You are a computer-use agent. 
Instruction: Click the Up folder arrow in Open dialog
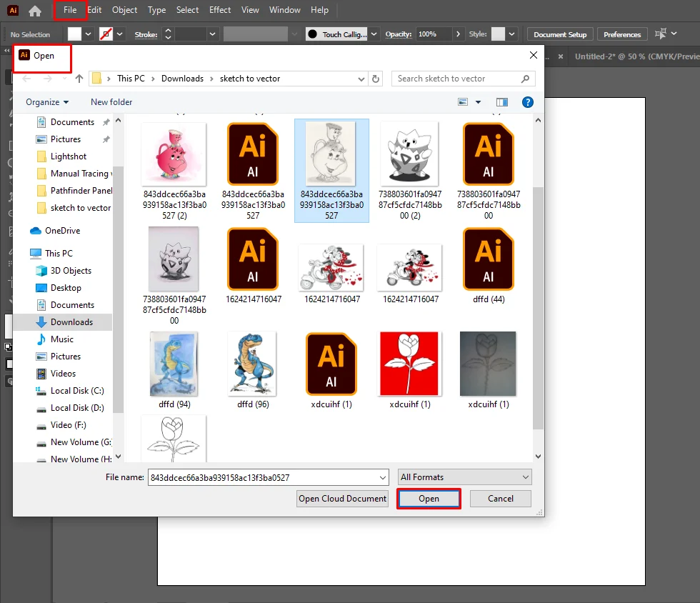(79, 79)
